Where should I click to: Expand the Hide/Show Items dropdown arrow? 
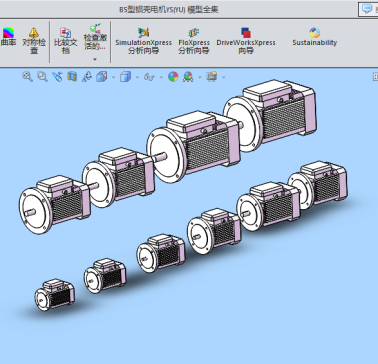[x=161, y=77]
